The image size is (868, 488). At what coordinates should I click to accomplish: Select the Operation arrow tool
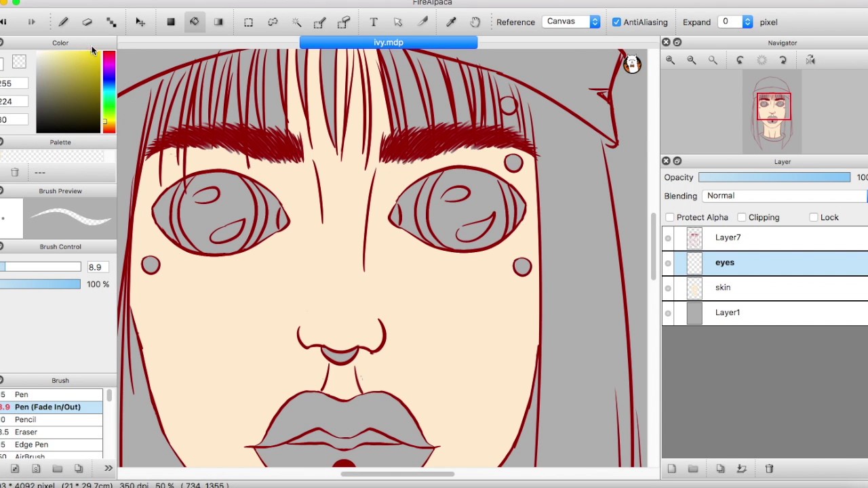click(398, 22)
